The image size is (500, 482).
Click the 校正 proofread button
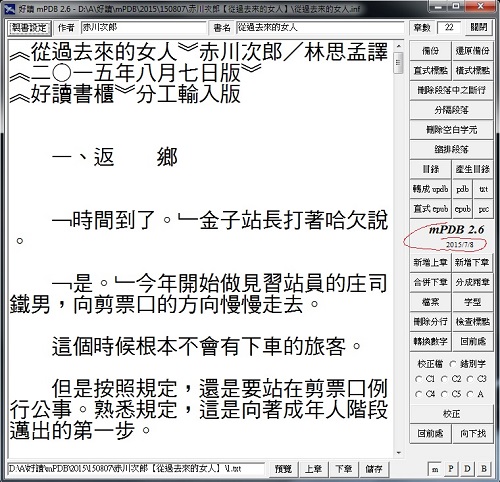[451, 414]
